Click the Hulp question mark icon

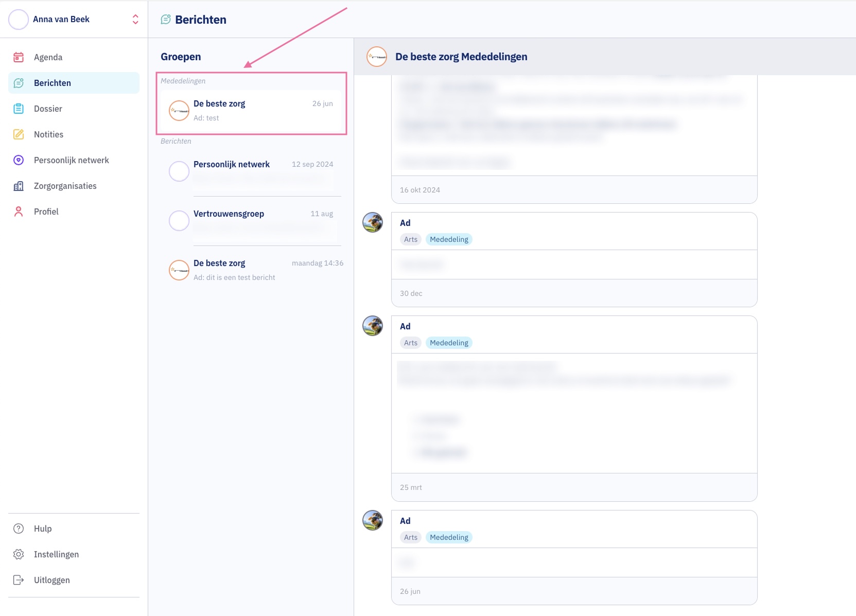[x=19, y=529]
